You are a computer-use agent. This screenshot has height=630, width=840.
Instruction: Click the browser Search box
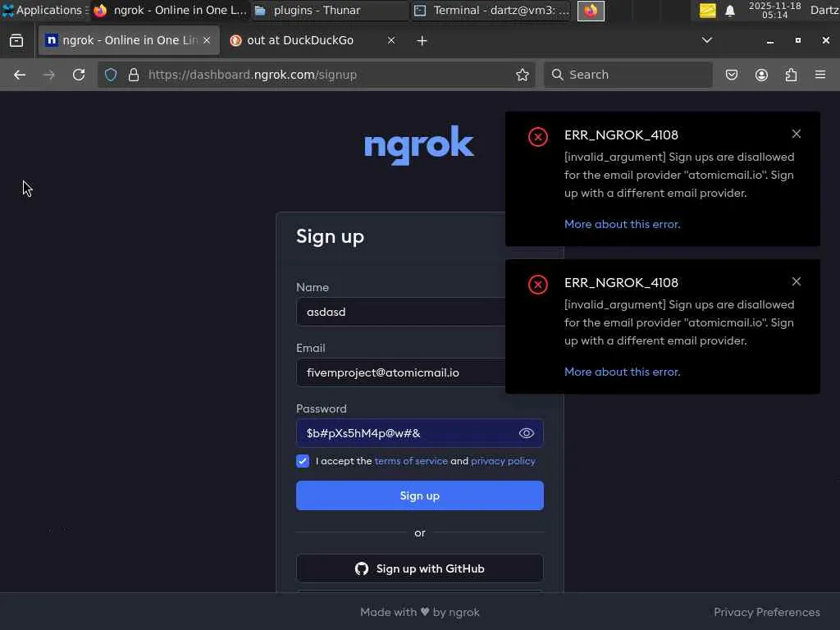(628, 75)
